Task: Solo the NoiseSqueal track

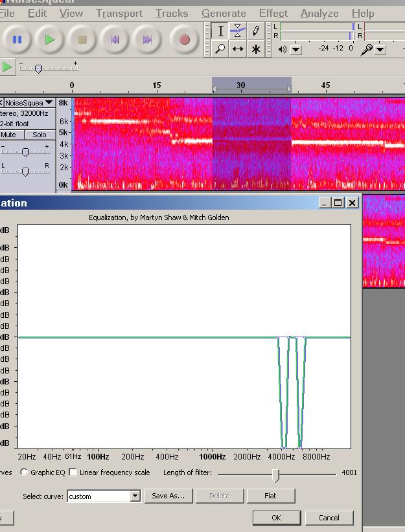Action: (40, 135)
